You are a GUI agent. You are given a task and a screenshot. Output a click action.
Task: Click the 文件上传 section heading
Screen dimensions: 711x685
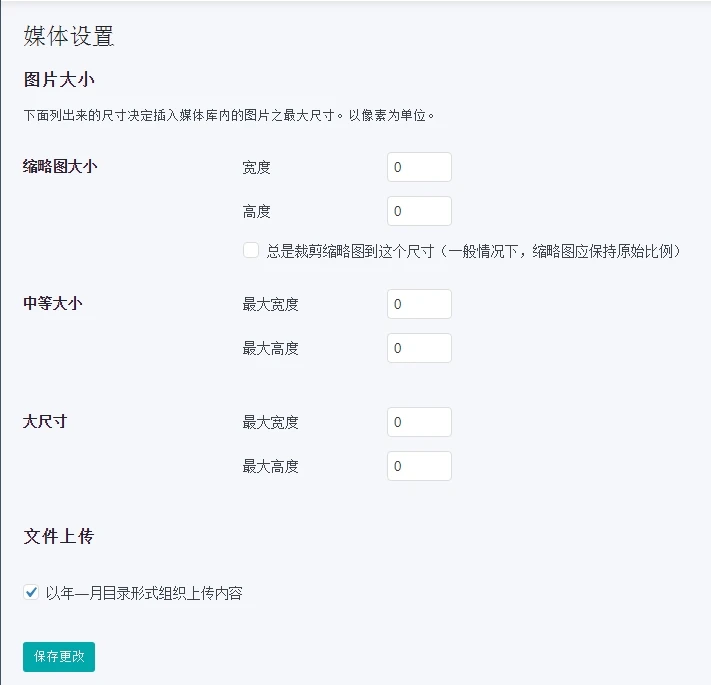[x=58, y=537]
